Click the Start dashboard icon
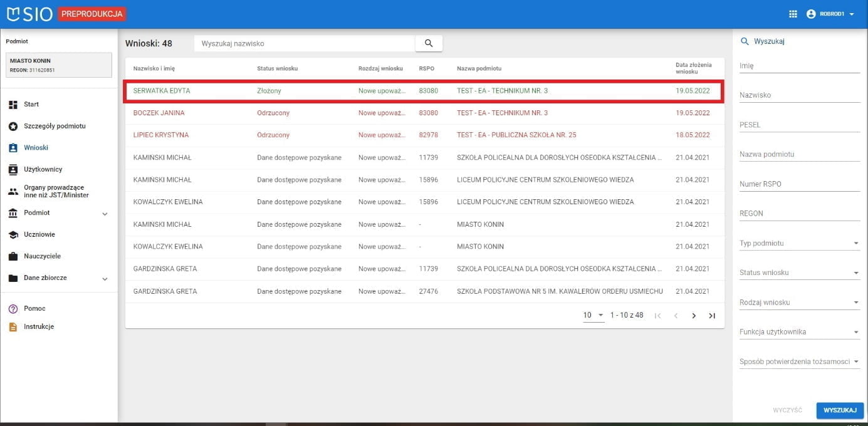The image size is (868, 426). tap(13, 105)
